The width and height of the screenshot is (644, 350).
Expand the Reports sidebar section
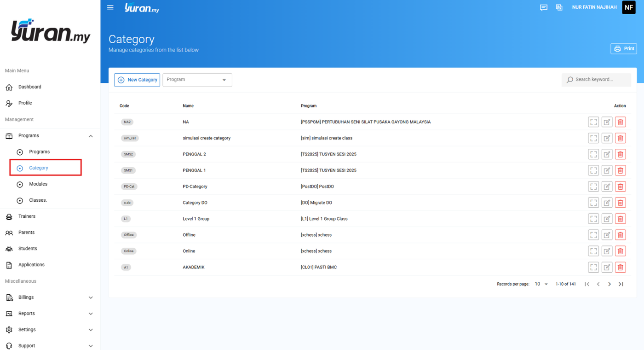point(91,314)
